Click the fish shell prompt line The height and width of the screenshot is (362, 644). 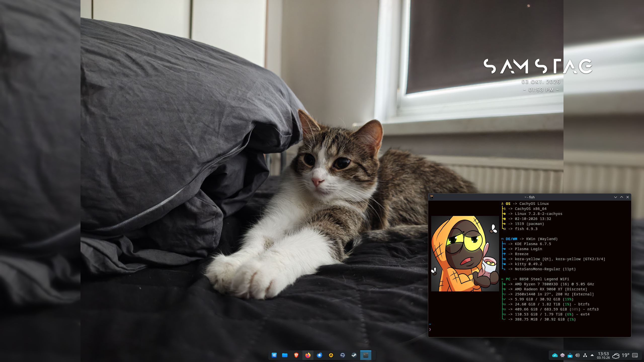pos(430,329)
